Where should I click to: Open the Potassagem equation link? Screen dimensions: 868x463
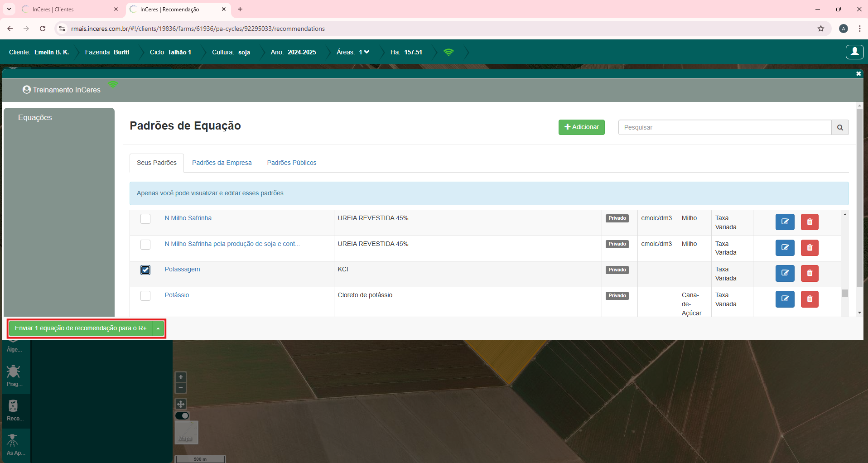(x=182, y=269)
